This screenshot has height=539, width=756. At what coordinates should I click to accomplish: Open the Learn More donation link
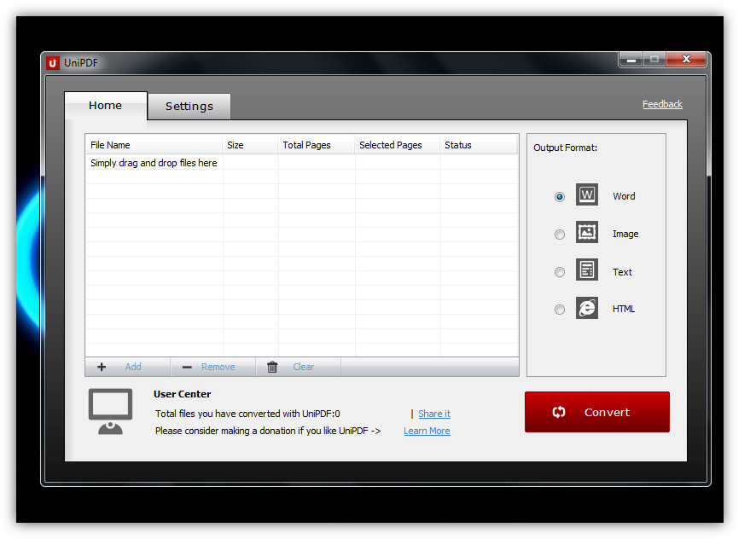[x=427, y=431]
